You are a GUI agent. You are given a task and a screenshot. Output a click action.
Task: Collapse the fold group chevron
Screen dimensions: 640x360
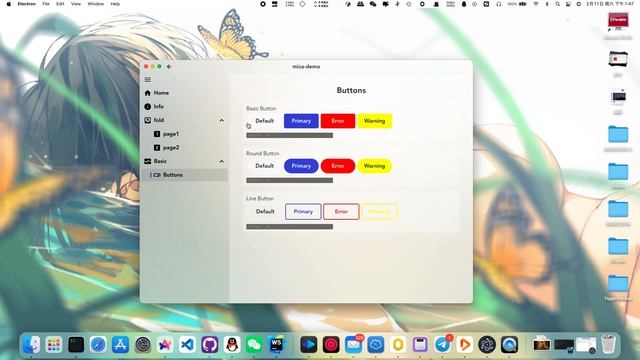[221, 120]
